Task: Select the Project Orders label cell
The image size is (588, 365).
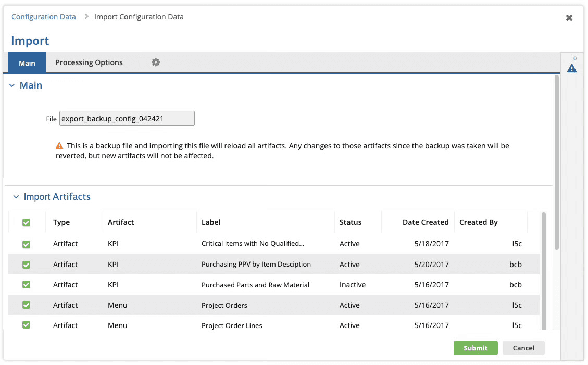Action: [224, 306]
